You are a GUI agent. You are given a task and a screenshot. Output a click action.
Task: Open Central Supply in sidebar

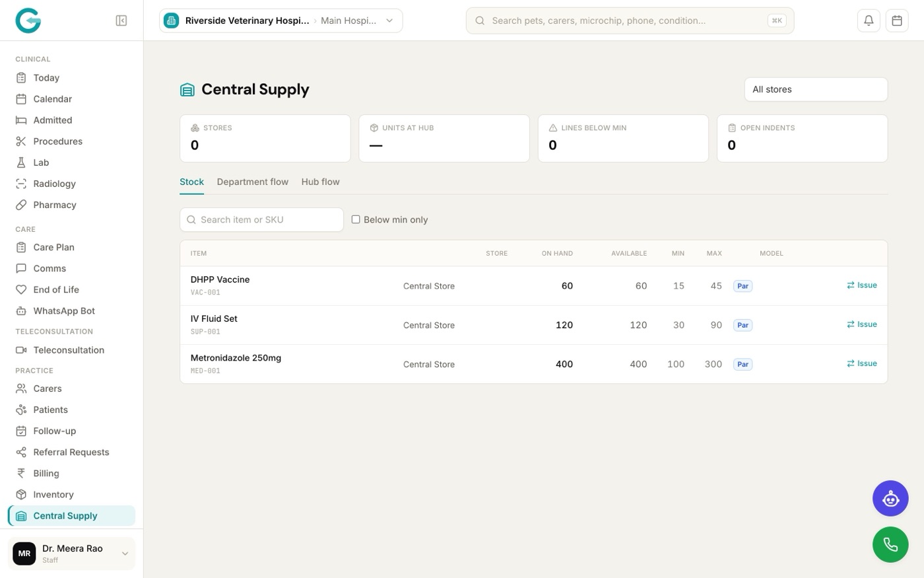(x=71, y=516)
